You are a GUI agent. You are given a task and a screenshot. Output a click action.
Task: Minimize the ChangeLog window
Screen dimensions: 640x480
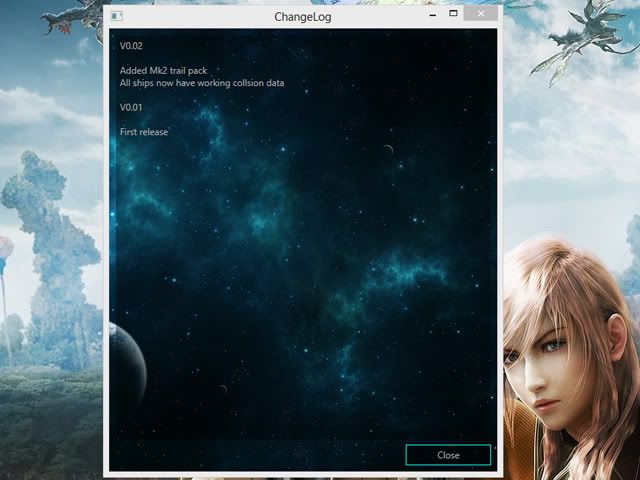tap(433, 14)
